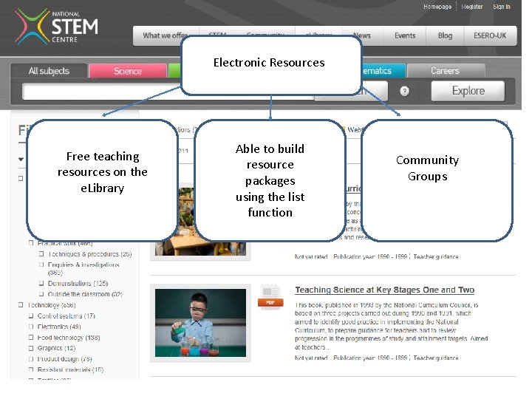532x399 pixels.
Task: Check the Outside the classroom filter
Action: (41, 294)
